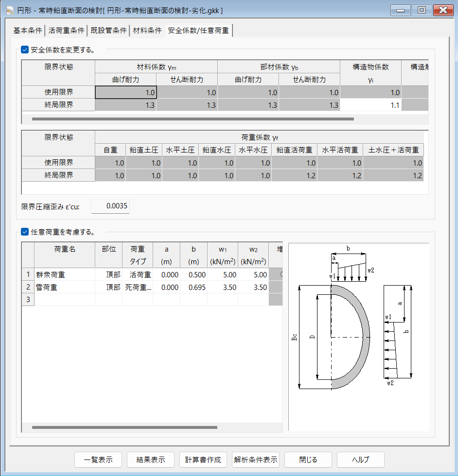Select row header 1 in load table

[x=28, y=274]
